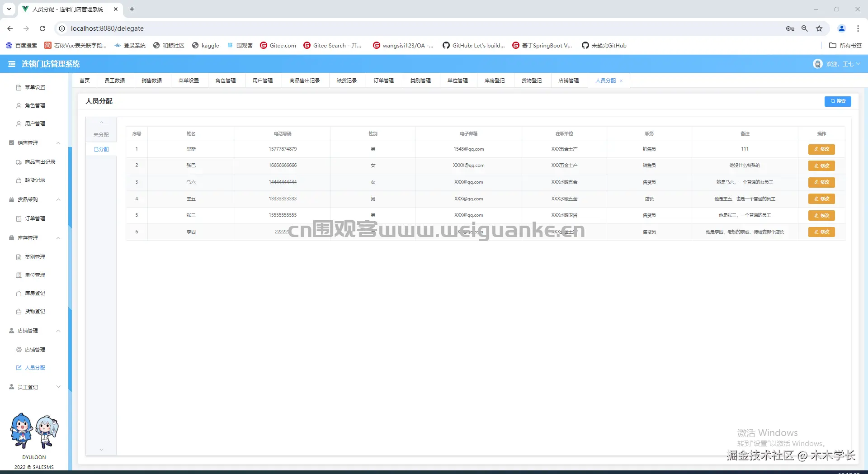Open 货物登记 in the sidebar
Viewport: 868px width, 474px height.
35,311
